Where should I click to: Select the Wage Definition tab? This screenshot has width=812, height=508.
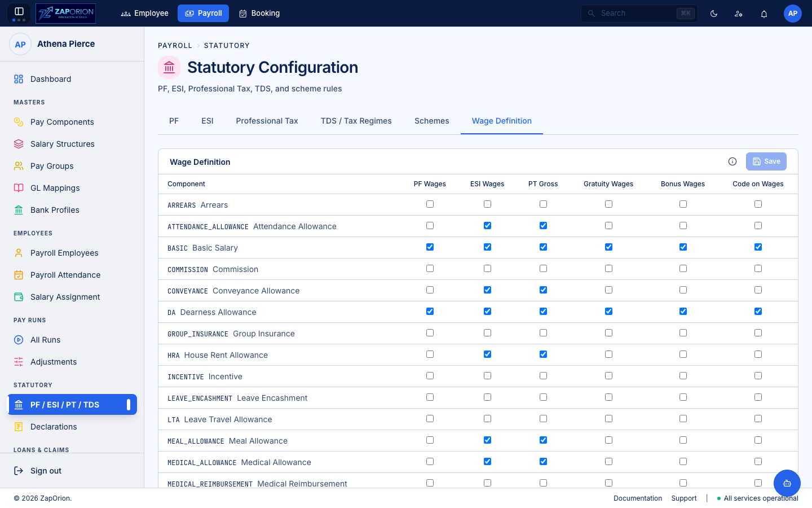(502, 121)
